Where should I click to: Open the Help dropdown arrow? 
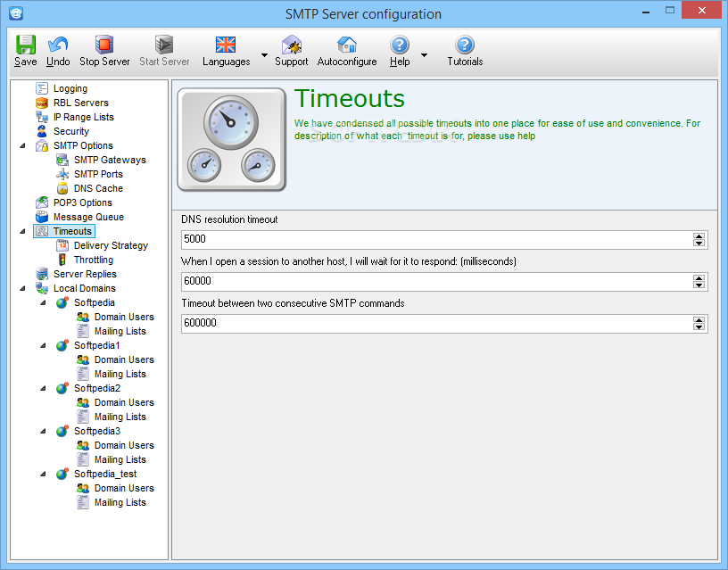pos(424,54)
